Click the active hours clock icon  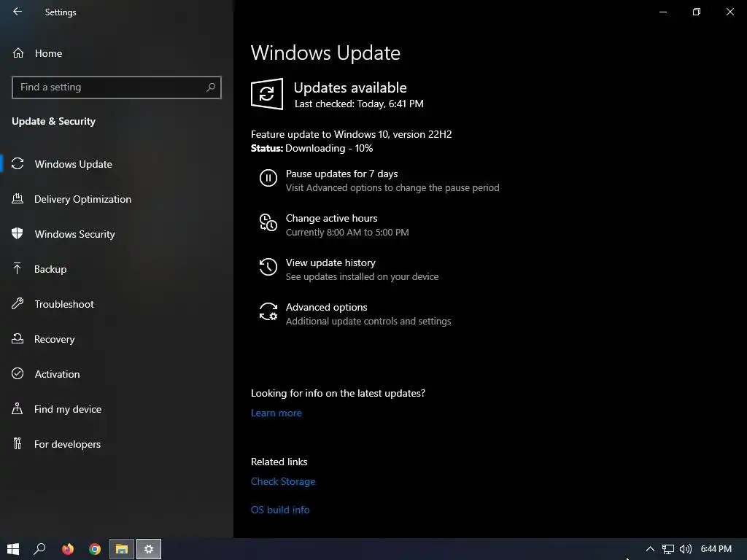pos(268,222)
